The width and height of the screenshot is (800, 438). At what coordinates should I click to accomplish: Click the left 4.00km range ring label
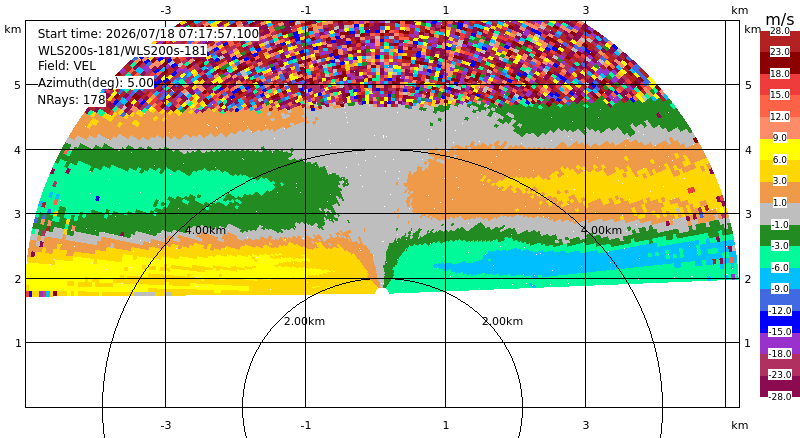coord(205,230)
